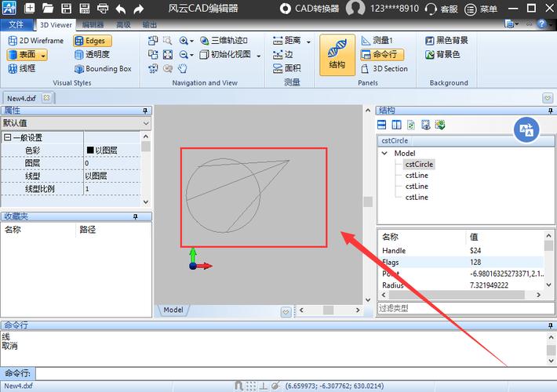557x392 pixels.
Task: Click 初始化视图 initial view button
Action: click(x=225, y=54)
